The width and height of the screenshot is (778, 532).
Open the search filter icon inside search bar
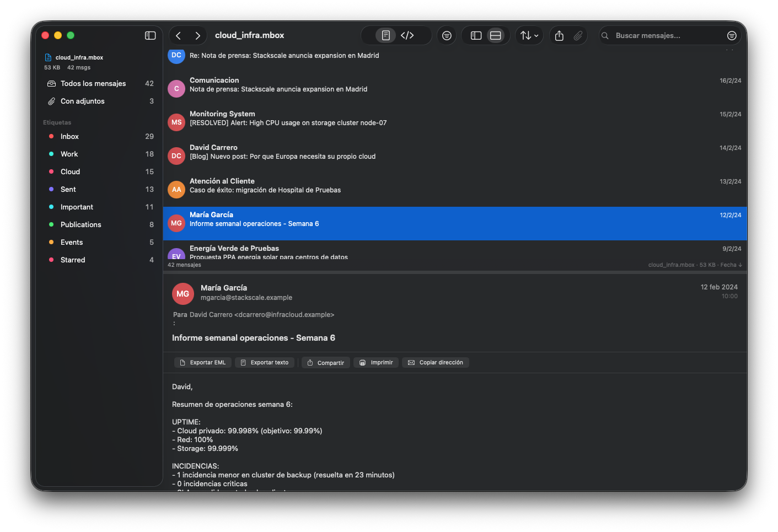click(732, 35)
